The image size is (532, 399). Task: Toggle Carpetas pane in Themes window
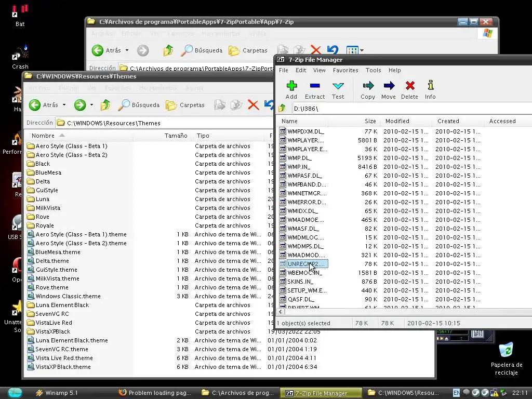[185, 105]
